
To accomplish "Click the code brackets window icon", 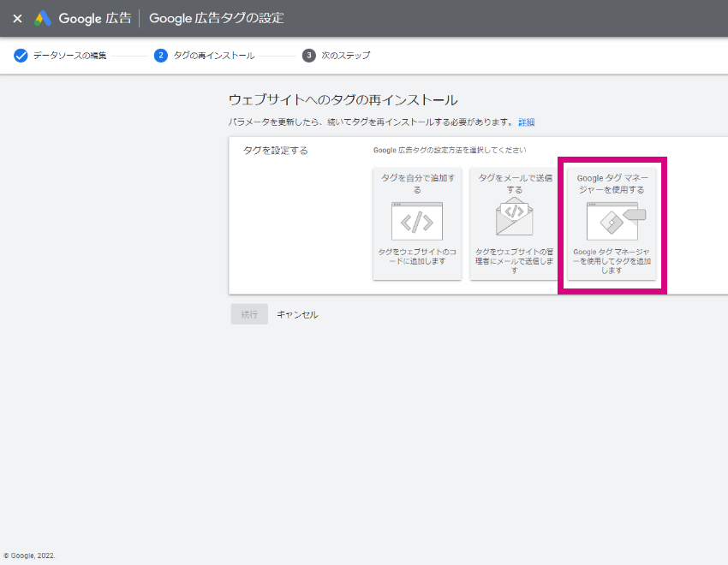I will pyautogui.click(x=417, y=221).
